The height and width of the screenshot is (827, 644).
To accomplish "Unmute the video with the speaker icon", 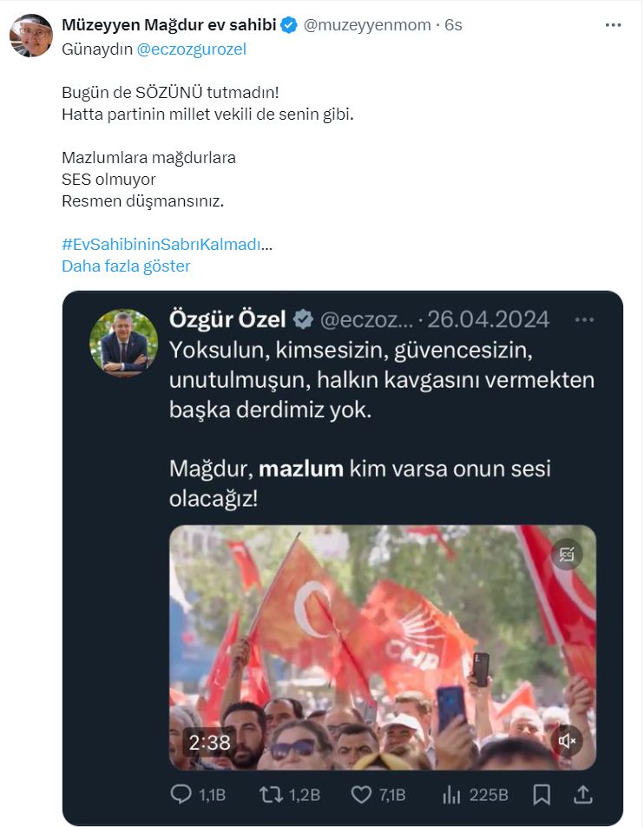I will coord(567,741).
